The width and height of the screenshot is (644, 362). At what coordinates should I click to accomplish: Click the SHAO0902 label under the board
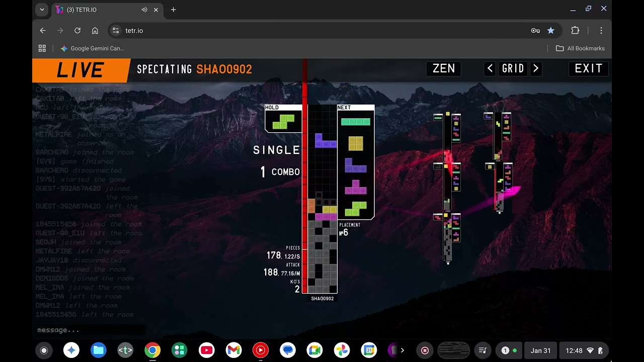(323, 299)
